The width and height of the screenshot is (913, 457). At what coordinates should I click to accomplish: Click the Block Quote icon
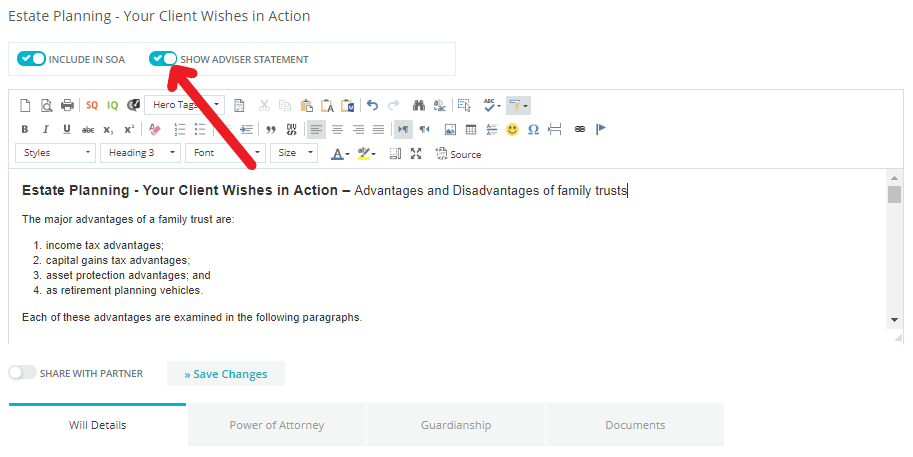[x=270, y=129]
